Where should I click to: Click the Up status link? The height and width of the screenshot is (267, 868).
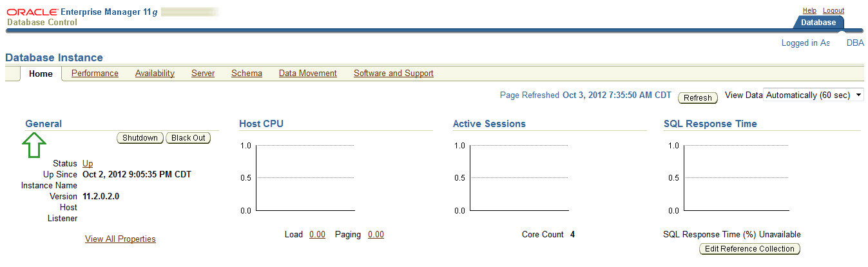click(x=88, y=164)
